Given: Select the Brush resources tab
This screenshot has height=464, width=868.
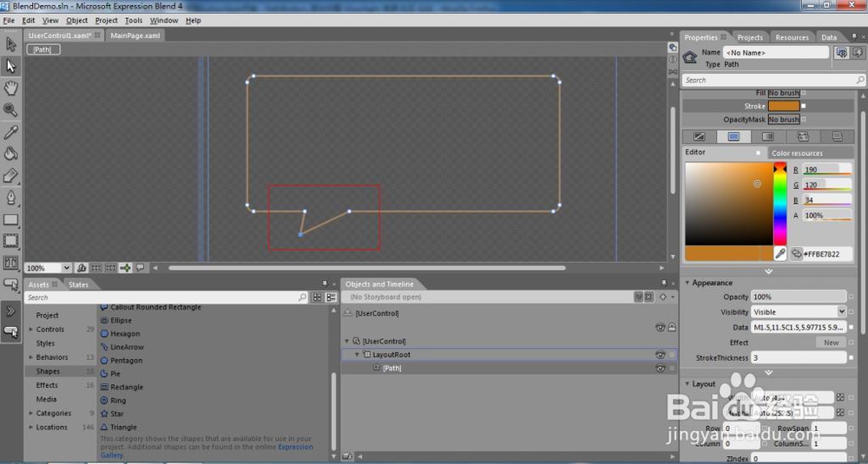Looking at the screenshot, I should pyautogui.click(x=837, y=137).
